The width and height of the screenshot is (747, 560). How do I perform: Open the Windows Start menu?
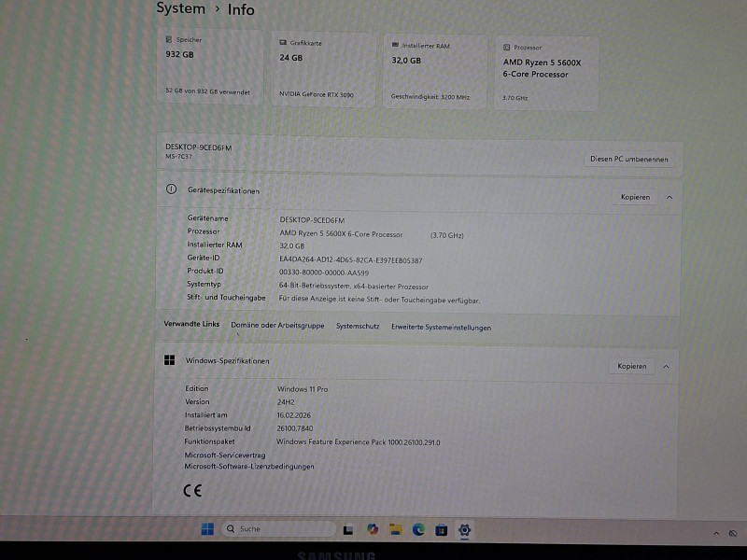click(x=207, y=529)
